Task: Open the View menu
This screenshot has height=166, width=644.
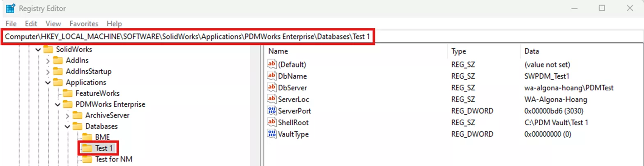Action: point(53,23)
